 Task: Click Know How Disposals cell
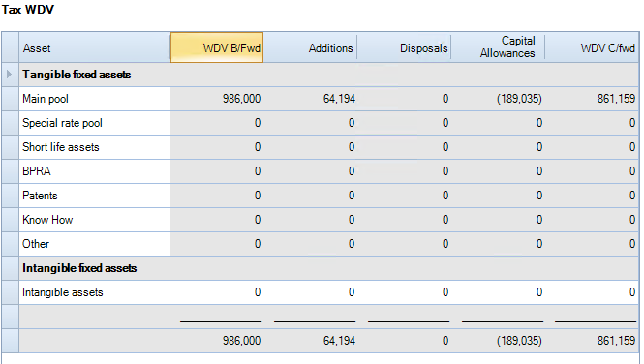click(404, 220)
